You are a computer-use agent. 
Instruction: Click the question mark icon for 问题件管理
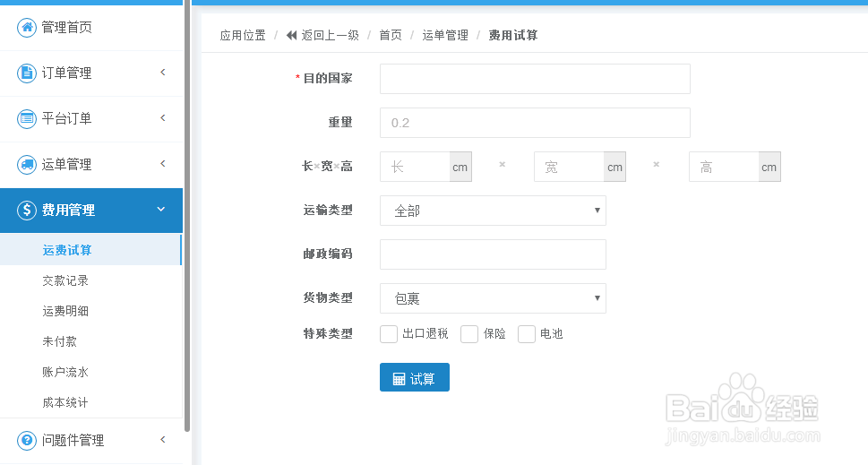coord(27,440)
